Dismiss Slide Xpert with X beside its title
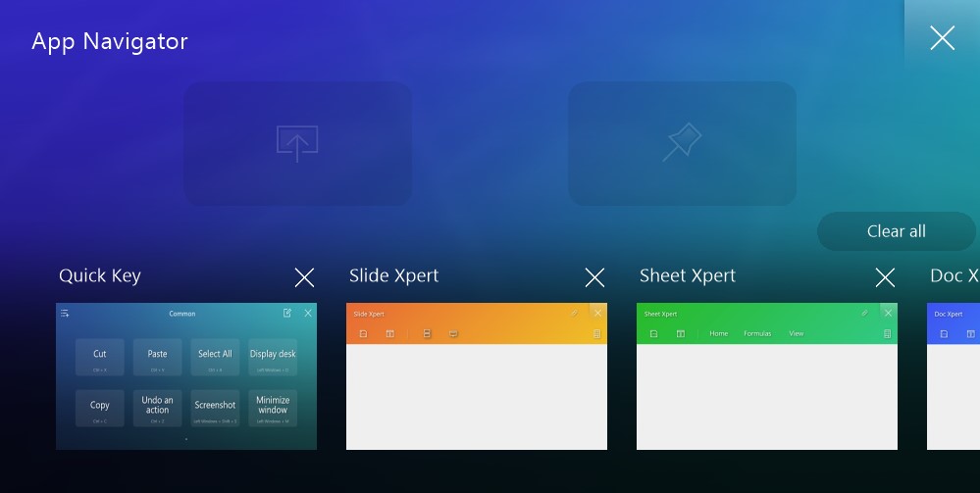 595,277
